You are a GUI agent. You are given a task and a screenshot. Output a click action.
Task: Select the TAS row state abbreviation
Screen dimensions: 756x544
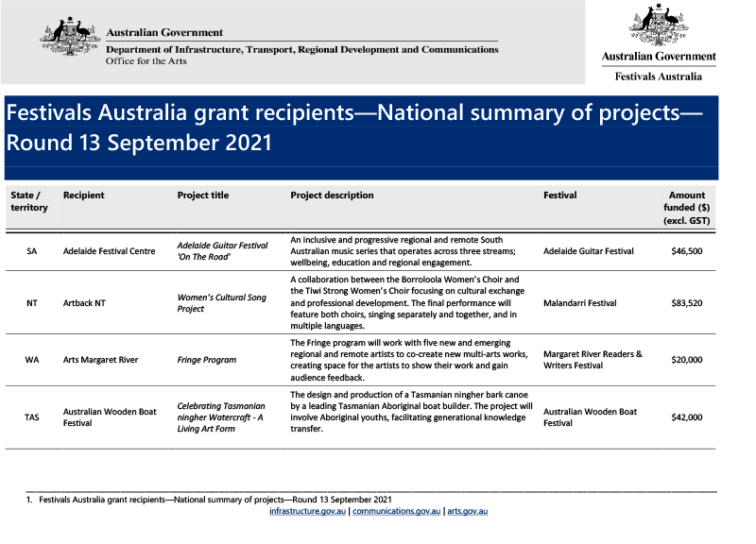point(30,417)
